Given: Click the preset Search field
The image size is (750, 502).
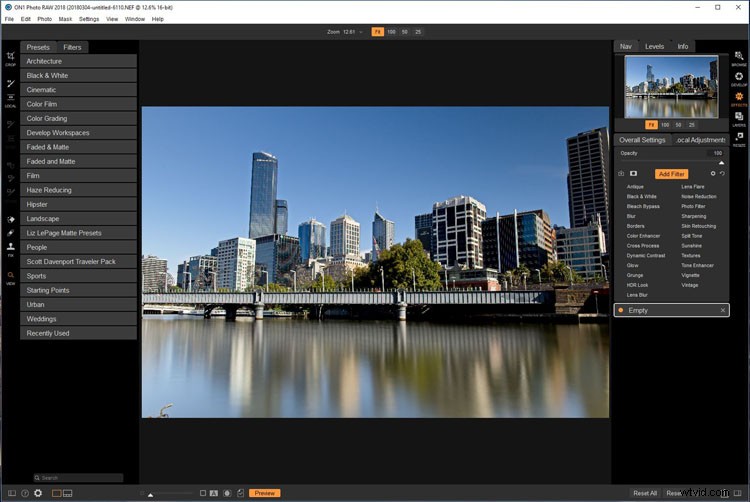Looking at the screenshot, I should click(x=78, y=478).
